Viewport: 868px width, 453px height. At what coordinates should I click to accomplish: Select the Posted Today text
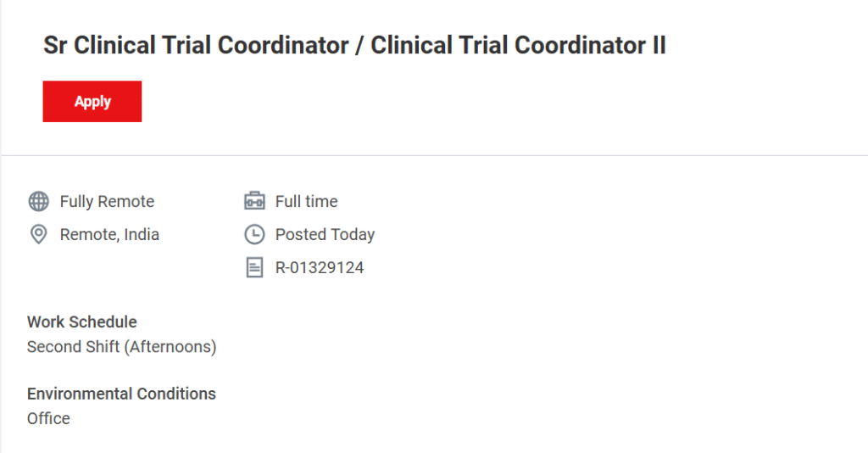325,234
